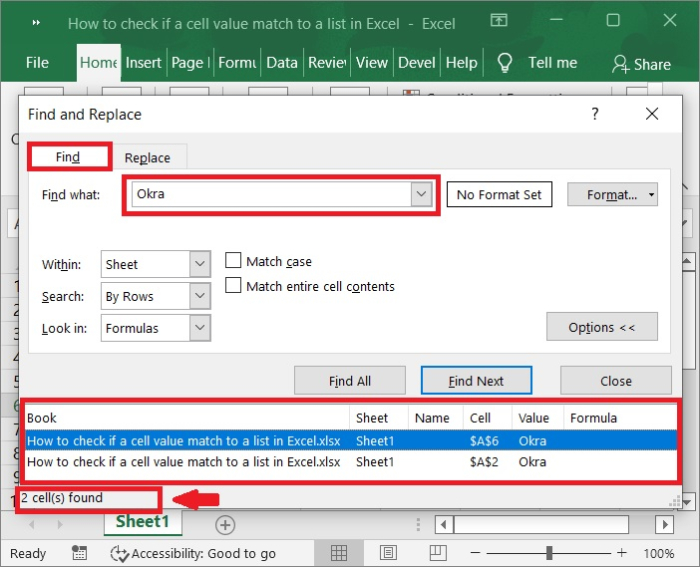Enable Match case checkbox
Image resolution: width=700 pixels, height=567 pixels.
click(233, 260)
